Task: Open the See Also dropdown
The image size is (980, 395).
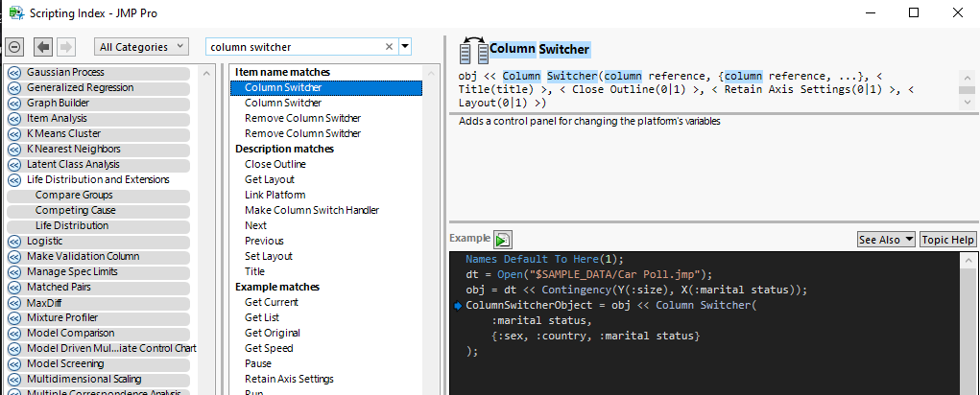Action: tap(886, 240)
